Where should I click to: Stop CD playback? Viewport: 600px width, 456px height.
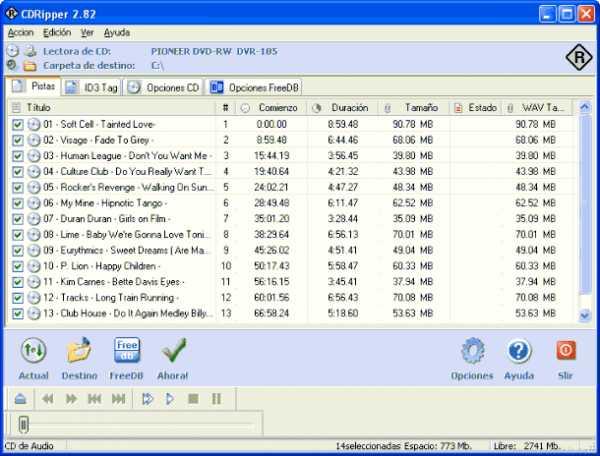point(193,399)
